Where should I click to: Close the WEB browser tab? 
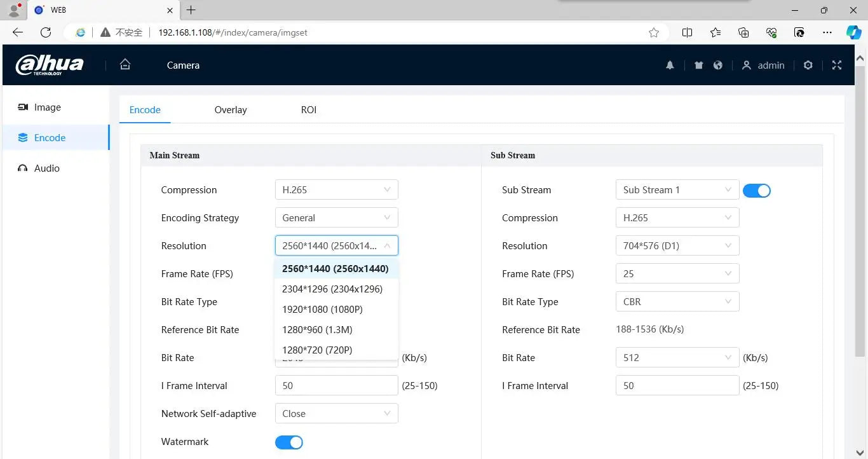[x=170, y=10]
